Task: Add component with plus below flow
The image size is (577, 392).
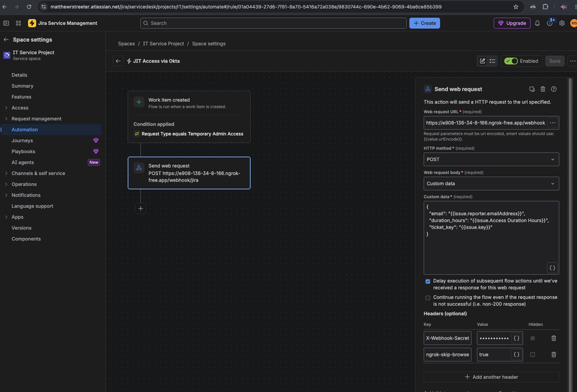Action: tap(140, 208)
